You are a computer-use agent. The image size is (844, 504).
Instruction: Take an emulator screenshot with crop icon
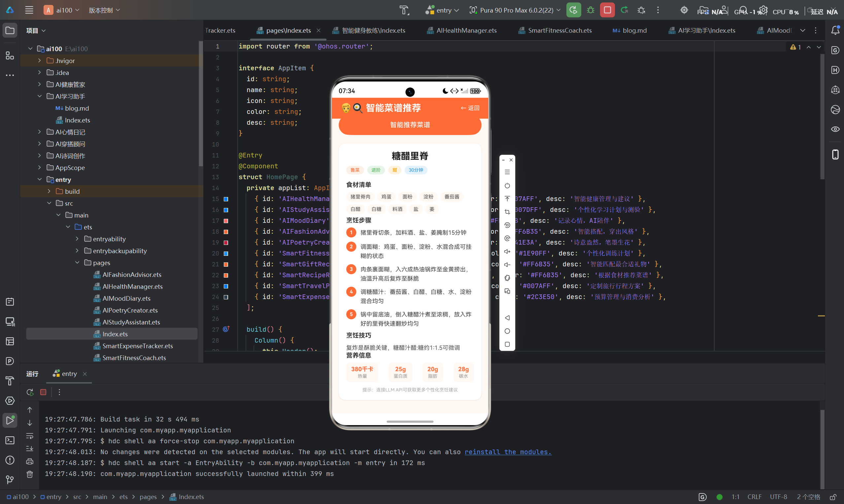(507, 212)
